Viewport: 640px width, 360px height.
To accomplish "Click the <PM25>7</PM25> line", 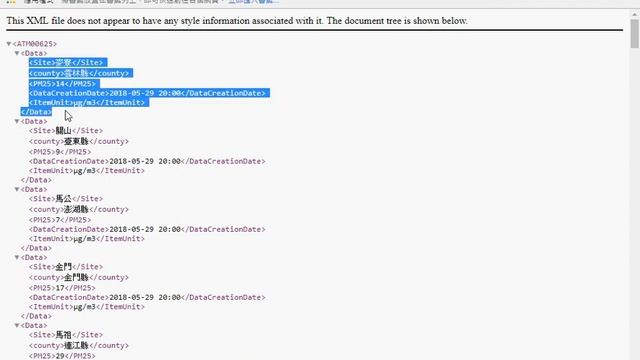I will pos(60,220).
